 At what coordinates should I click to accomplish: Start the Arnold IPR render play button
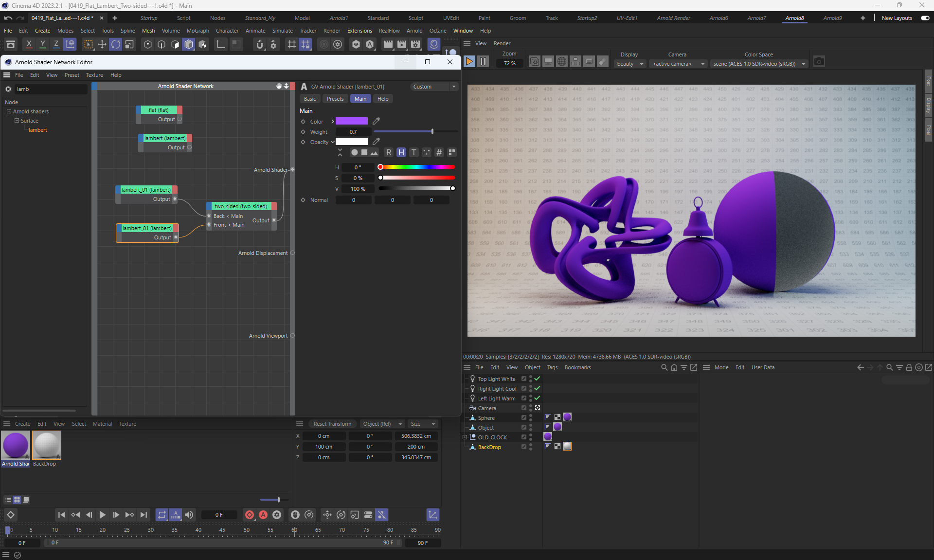point(469,62)
